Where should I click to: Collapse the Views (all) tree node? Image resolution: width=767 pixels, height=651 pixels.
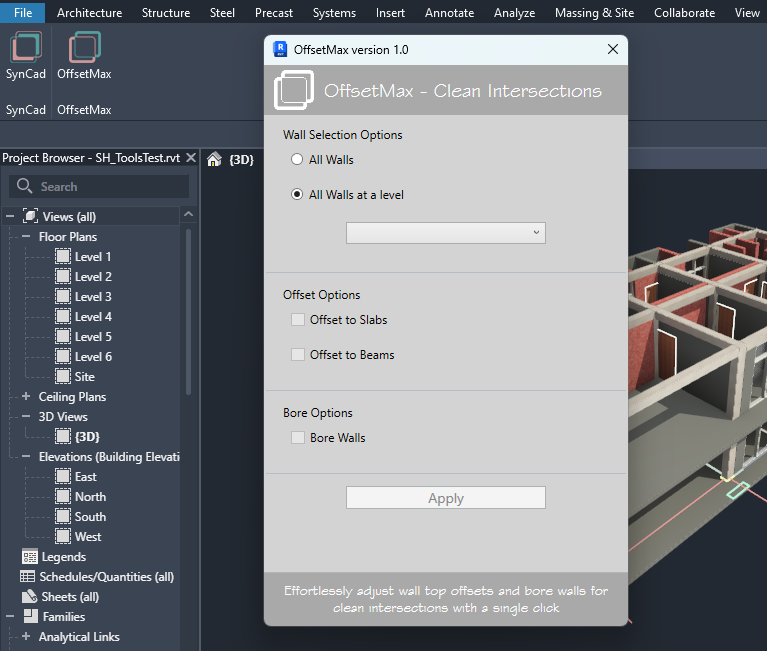click(x=10, y=216)
